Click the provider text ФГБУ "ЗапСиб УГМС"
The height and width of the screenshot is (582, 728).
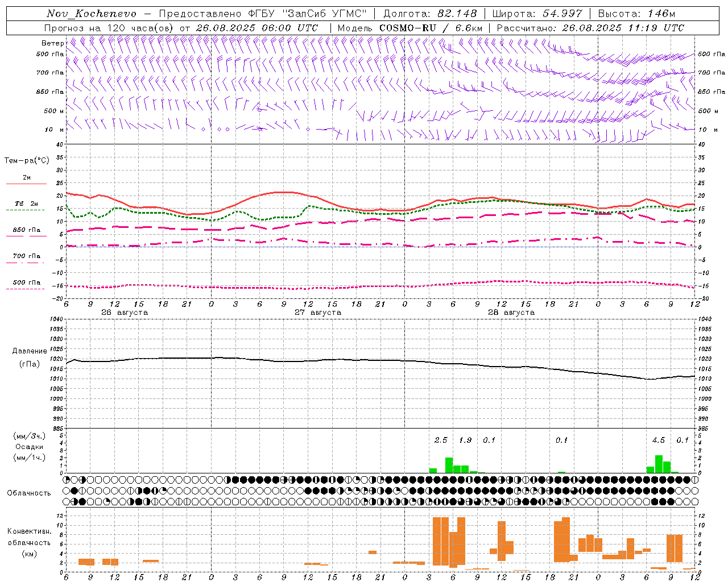[x=308, y=14]
